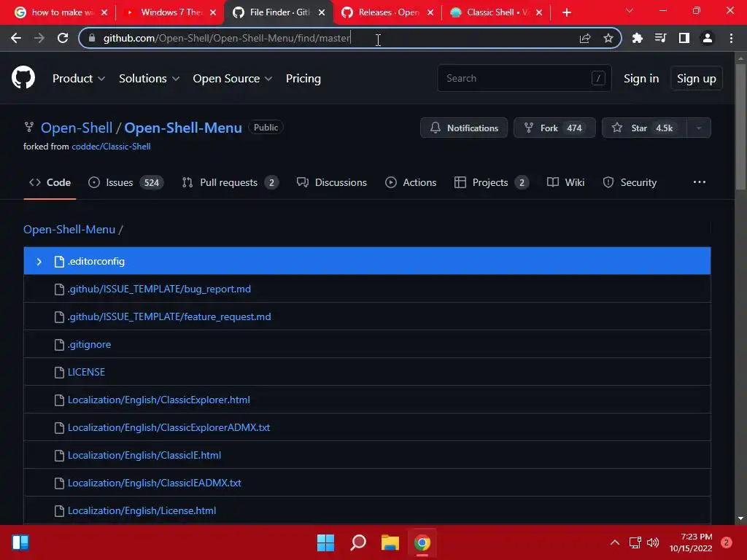The image size is (747, 560).
Task: Close the File Finder GitHub tab
Action: point(322,12)
